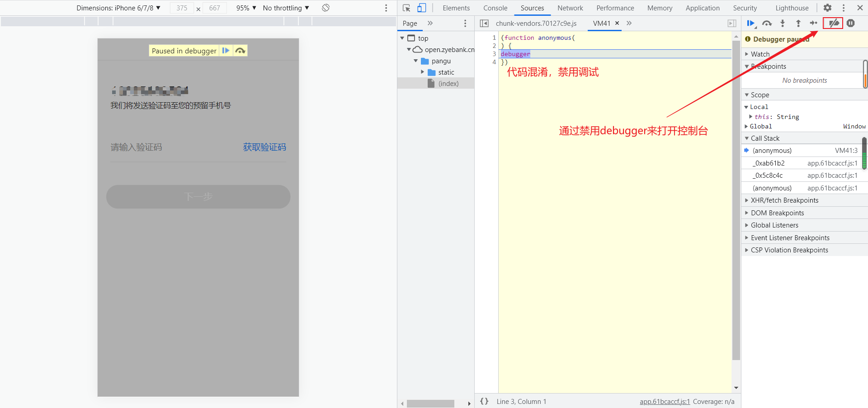
Task: Select _0x5c8c4c call stack frame
Action: [x=802, y=176]
